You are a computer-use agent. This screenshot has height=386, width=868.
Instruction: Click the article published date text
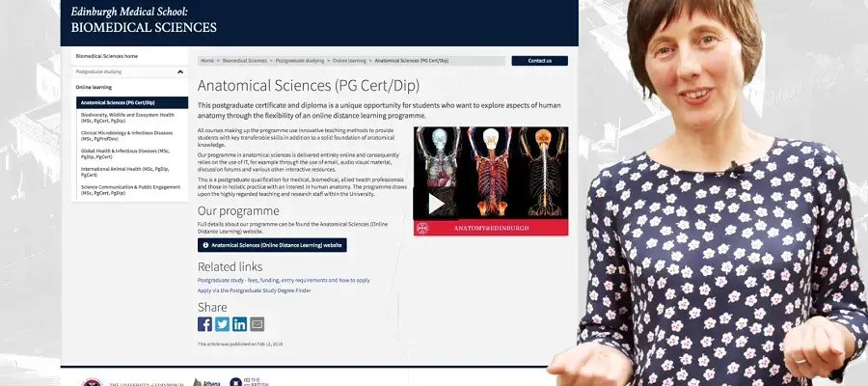point(240,344)
